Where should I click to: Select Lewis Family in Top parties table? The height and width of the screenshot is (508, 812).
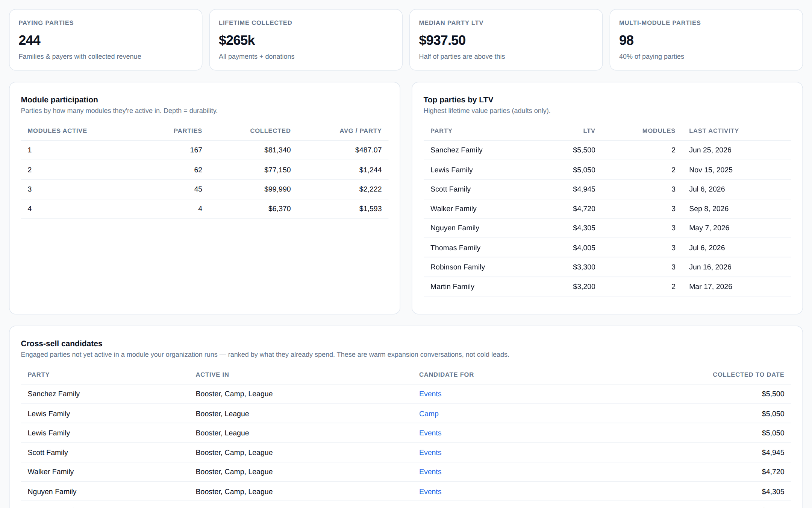click(x=451, y=170)
